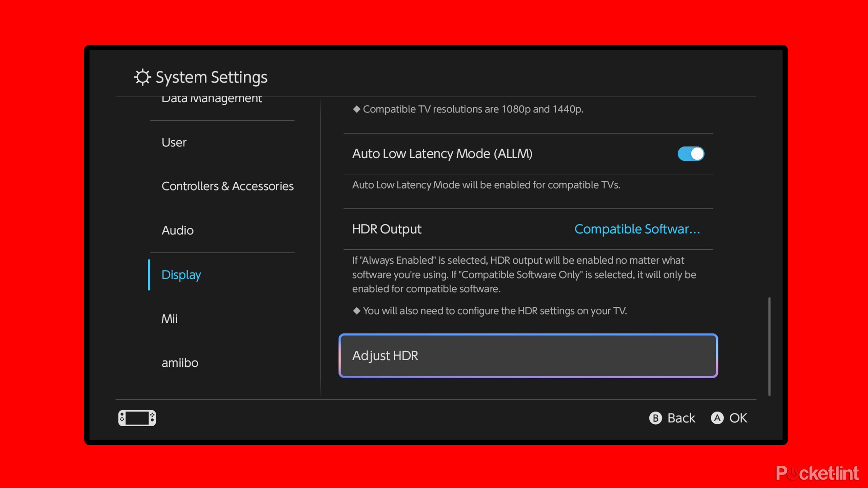Viewport: 868px width, 488px height.
Task: Open the Mii settings section
Action: [169, 319]
